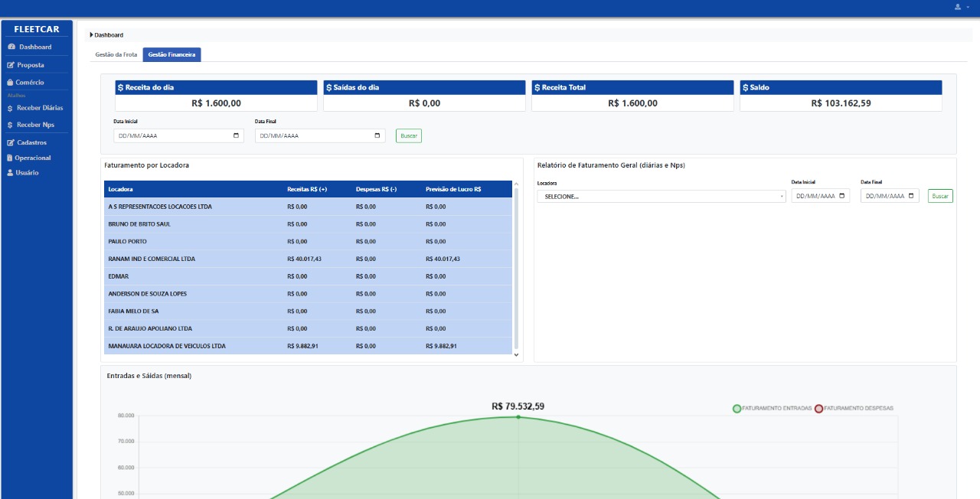The width and height of the screenshot is (980, 499).
Task: Click the Despesas R$ (-) column header
Action: pos(376,189)
